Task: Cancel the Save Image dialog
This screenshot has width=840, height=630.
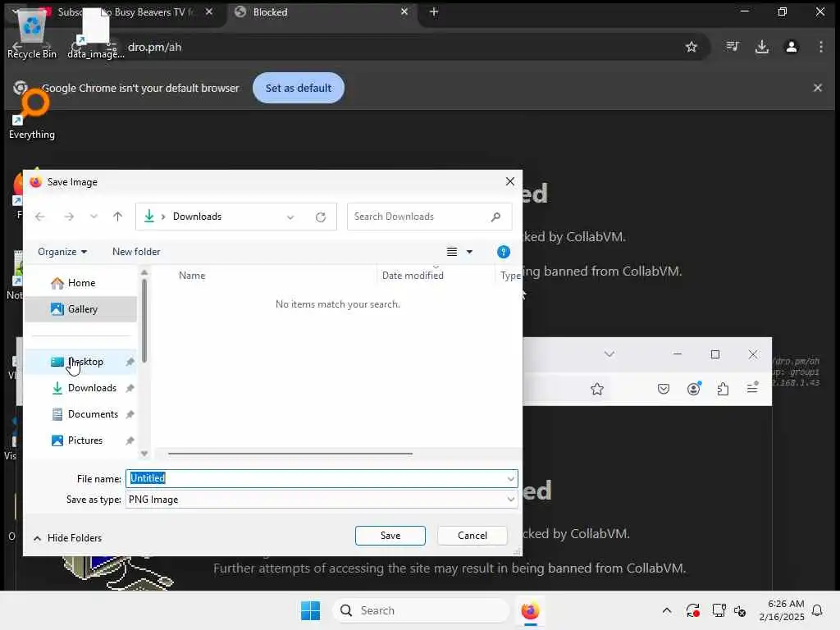Action: click(472, 535)
